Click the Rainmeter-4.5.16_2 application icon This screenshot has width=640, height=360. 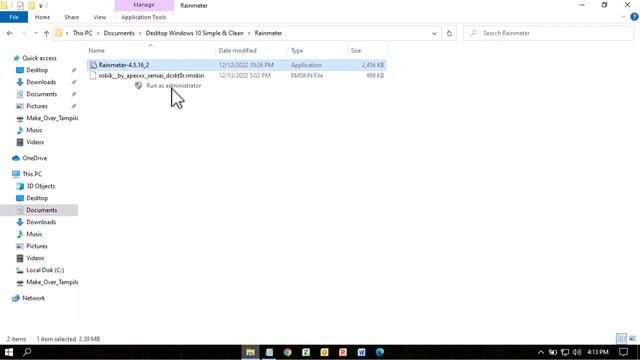click(x=93, y=65)
